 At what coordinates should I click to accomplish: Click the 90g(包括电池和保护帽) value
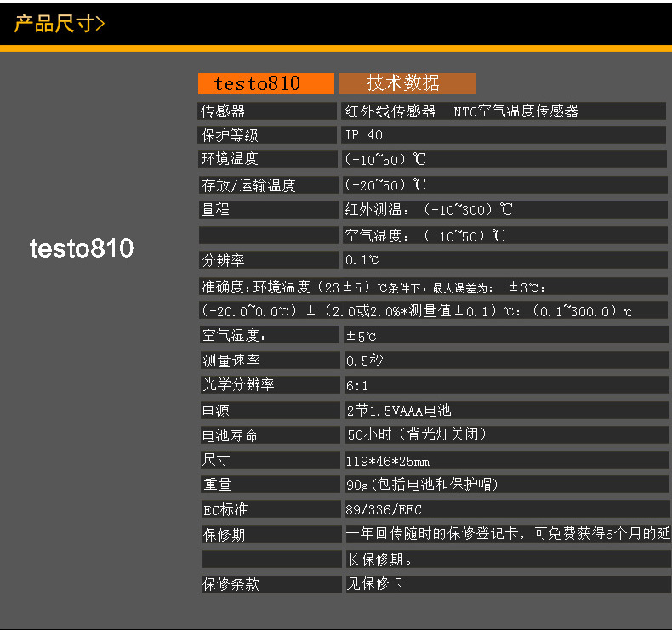(423, 485)
